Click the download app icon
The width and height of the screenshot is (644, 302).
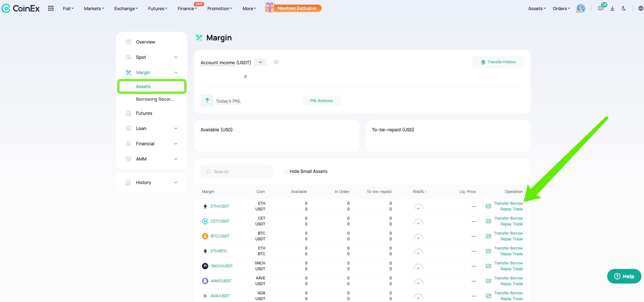click(x=612, y=8)
